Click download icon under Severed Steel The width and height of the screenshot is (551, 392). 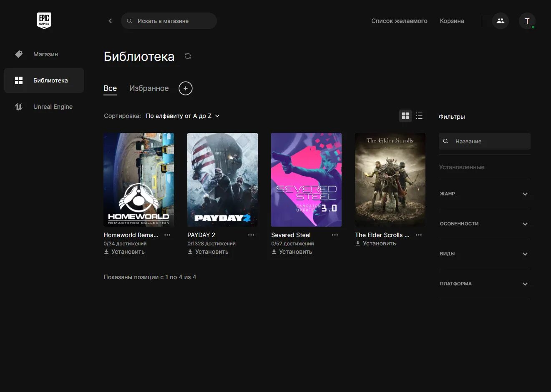pyautogui.click(x=274, y=252)
